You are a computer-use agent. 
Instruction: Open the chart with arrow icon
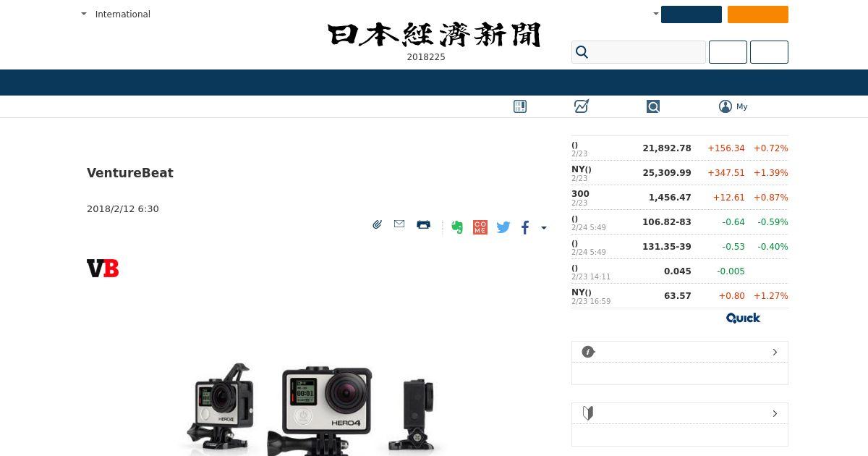582,106
